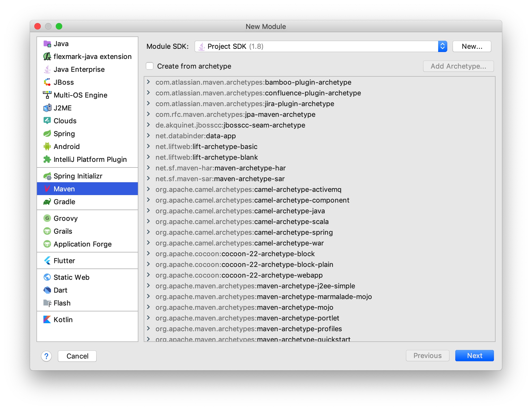
Task: Select the Kotlin icon in sidebar
Action: [x=47, y=319]
